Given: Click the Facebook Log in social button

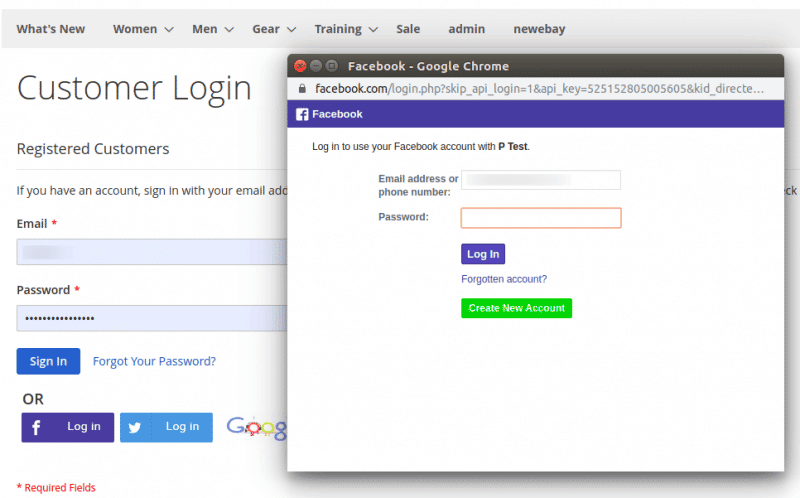Looking at the screenshot, I should point(68,427).
